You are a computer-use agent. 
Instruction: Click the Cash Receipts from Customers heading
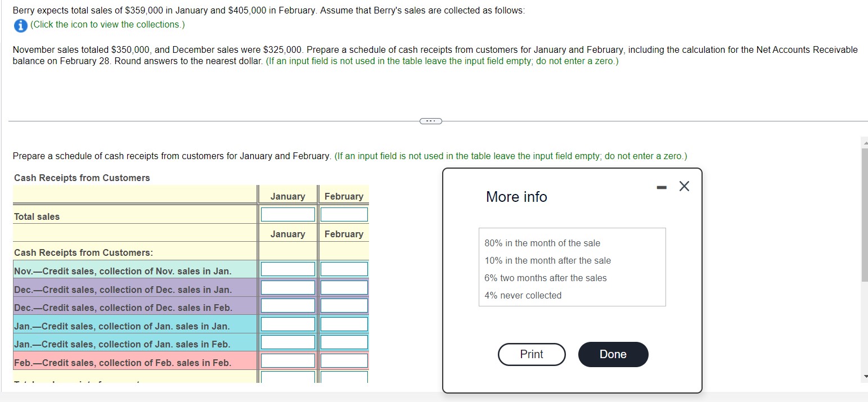click(81, 178)
